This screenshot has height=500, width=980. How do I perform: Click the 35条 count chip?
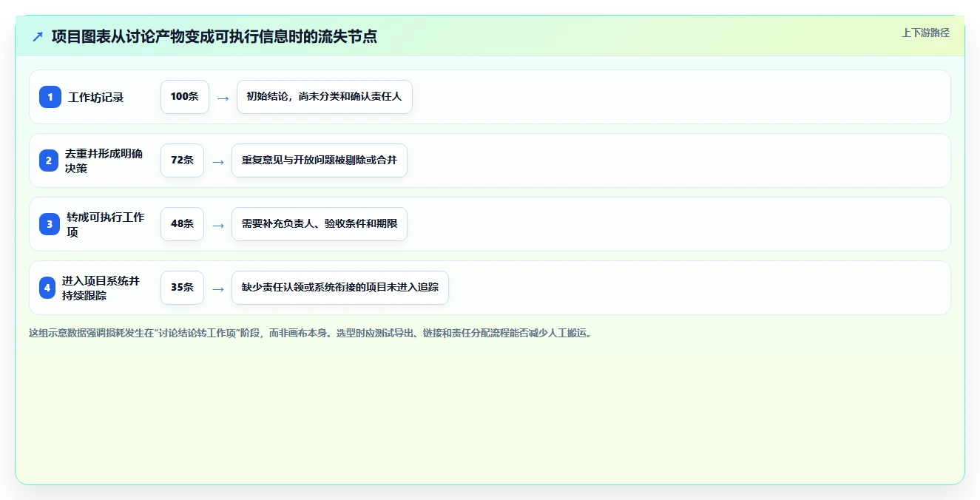pyautogui.click(x=182, y=288)
